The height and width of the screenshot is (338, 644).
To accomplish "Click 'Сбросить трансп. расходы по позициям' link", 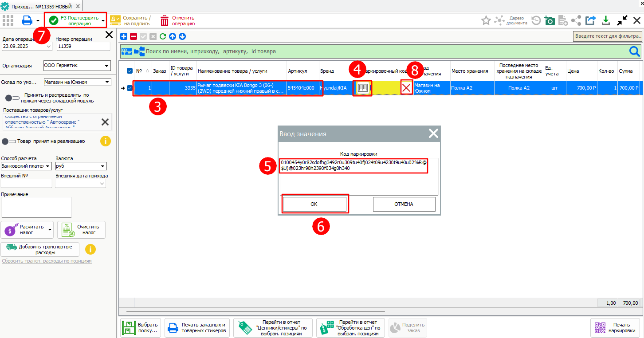I will [x=47, y=261].
